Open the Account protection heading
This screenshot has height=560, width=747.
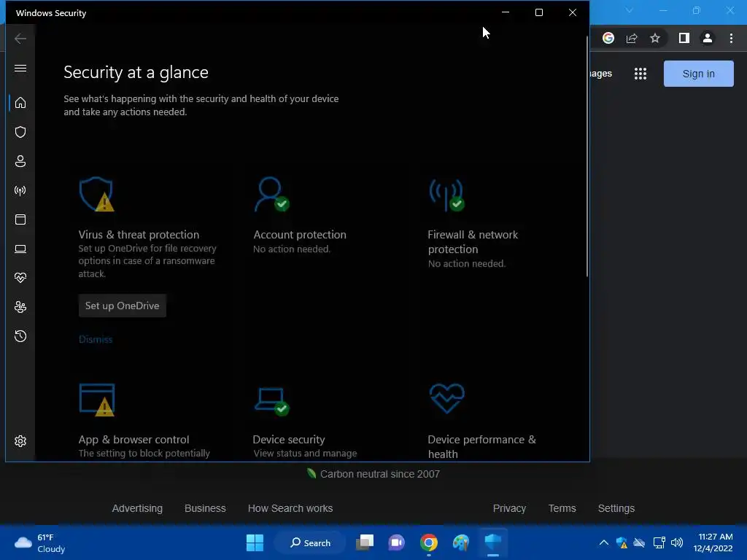[x=300, y=235]
